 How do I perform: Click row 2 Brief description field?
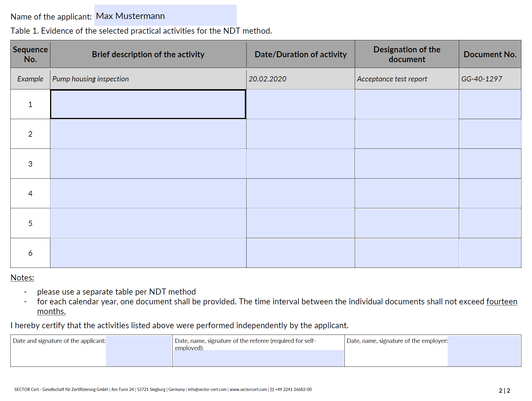[x=148, y=134]
